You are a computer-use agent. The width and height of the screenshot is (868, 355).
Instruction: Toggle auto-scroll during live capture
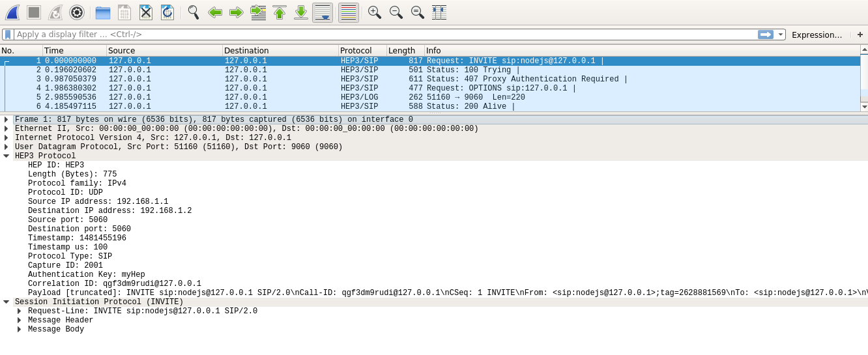point(323,12)
